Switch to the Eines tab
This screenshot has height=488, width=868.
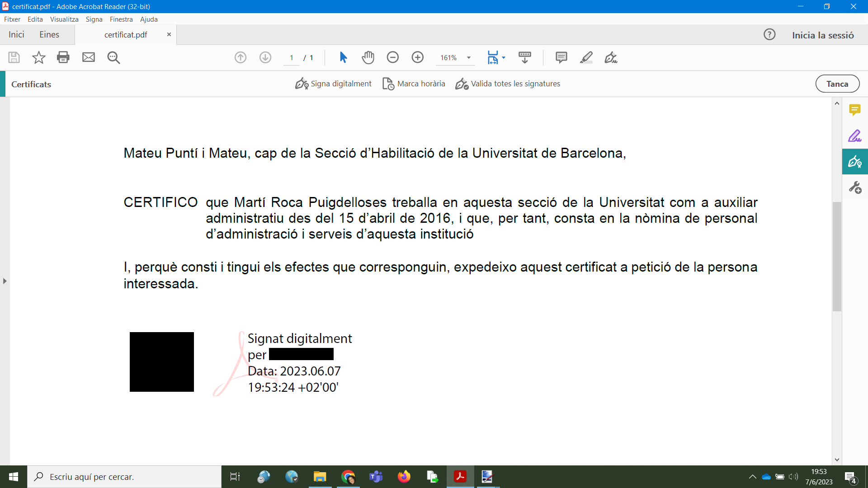point(49,35)
